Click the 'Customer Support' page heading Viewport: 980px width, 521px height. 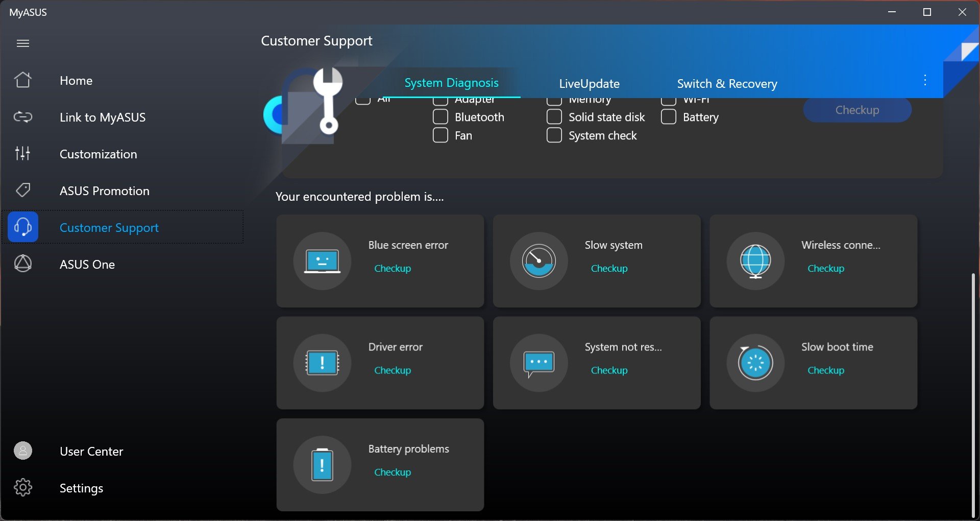click(x=316, y=41)
